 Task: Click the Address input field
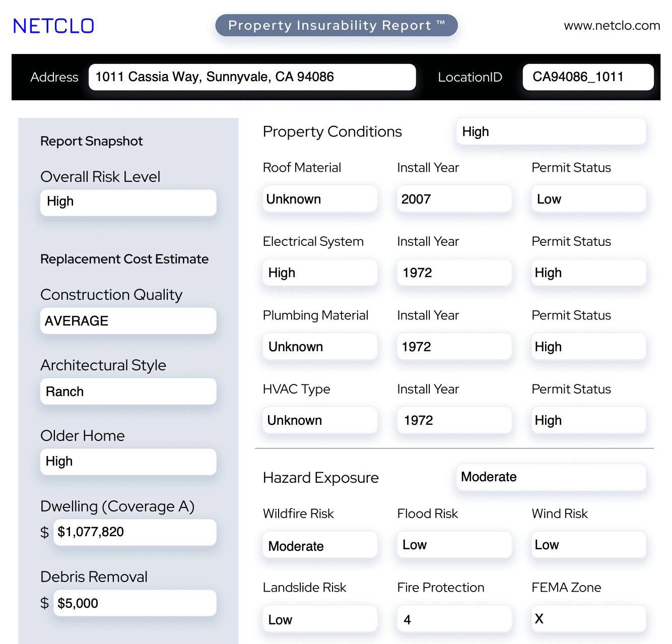pos(252,77)
